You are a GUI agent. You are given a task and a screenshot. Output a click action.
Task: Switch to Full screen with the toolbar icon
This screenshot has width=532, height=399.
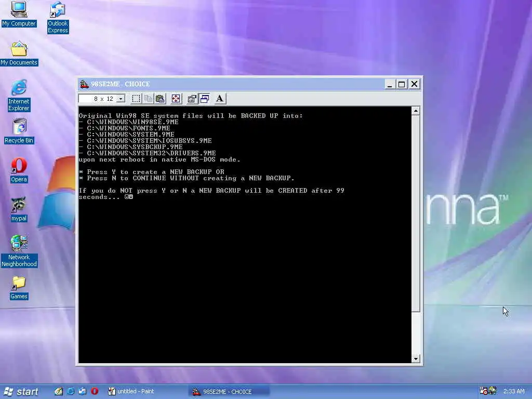[176, 99]
